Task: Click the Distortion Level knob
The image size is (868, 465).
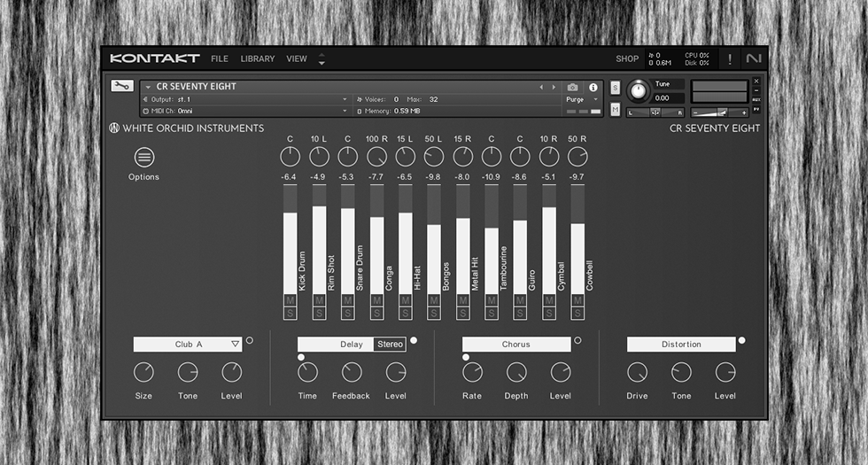Action: tap(725, 373)
